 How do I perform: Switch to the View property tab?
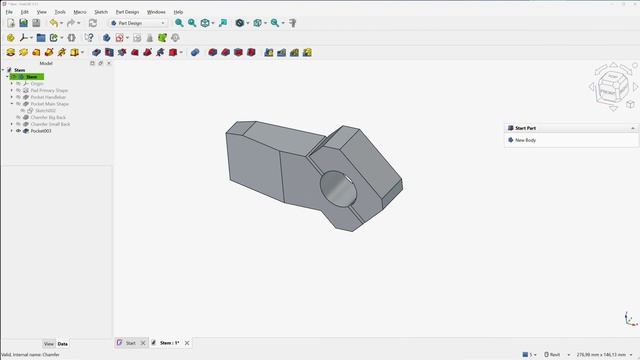pyautogui.click(x=49, y=344)
